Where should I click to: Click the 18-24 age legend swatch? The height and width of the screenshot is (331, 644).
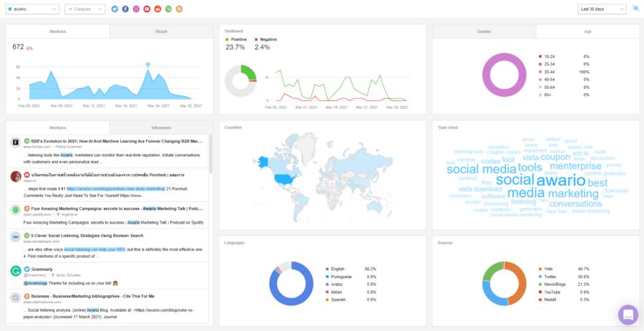click(540, 57)
